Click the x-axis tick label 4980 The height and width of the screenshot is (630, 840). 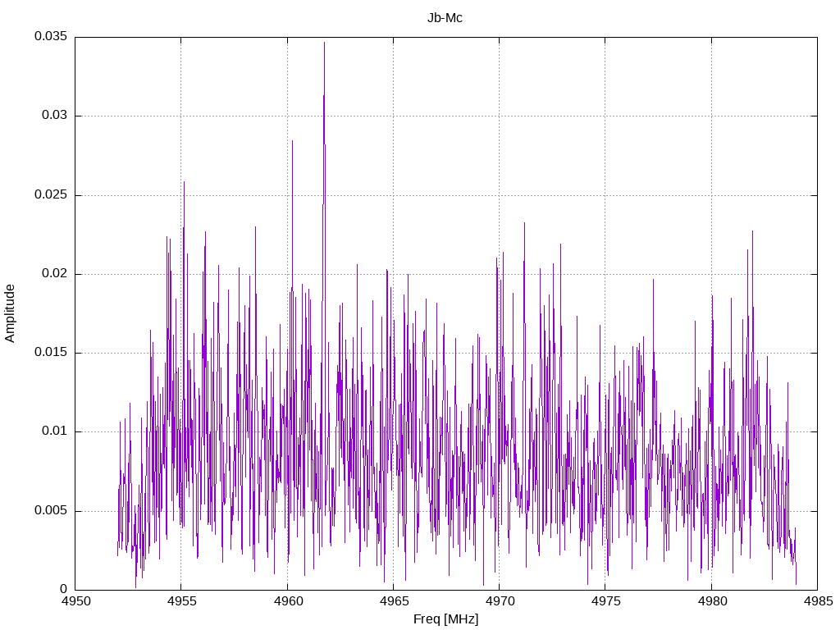point(712,601)
